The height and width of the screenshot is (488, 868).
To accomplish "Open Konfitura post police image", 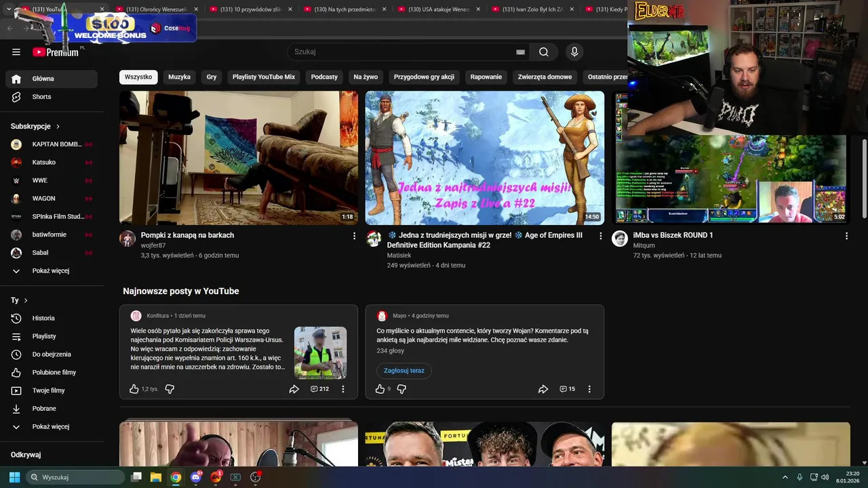I will coord(320,352).
